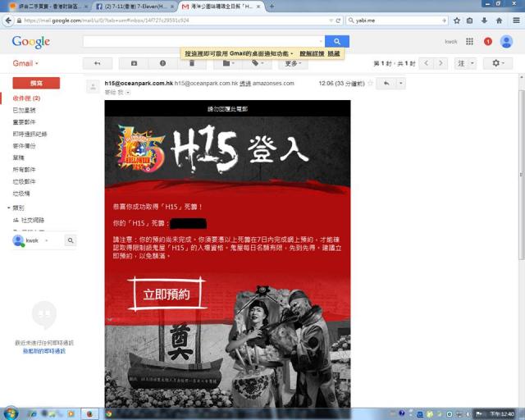525x420 pixels.
Task: Open the 重要郵件 important folder
Action: coord(24,122)
